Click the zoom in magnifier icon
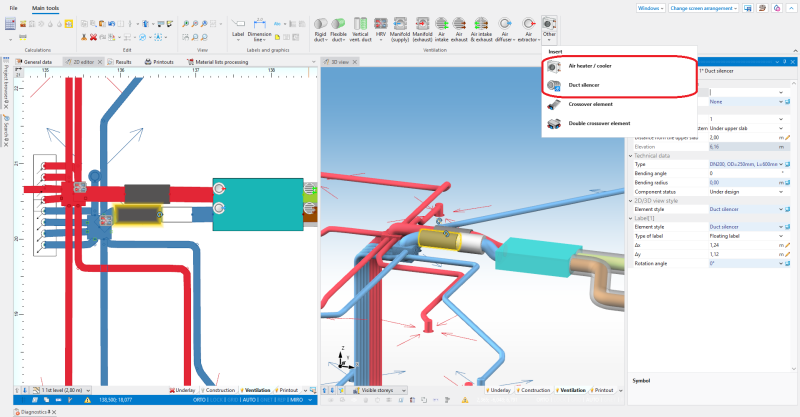 186,23
